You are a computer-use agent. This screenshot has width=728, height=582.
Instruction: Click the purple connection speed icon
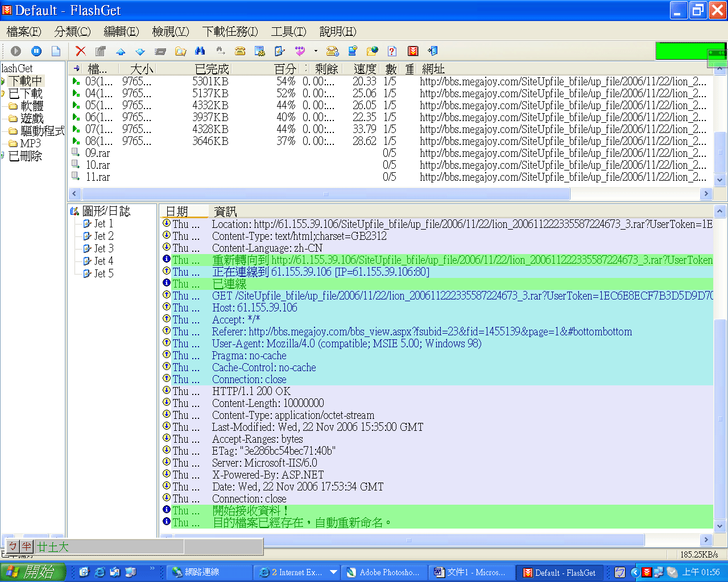click(x=300, y=51)
